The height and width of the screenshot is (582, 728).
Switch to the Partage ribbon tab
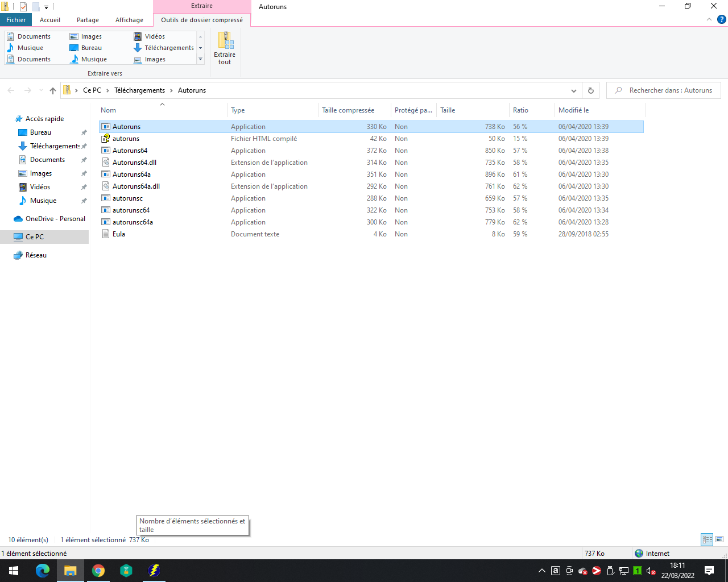click(88, 20)
